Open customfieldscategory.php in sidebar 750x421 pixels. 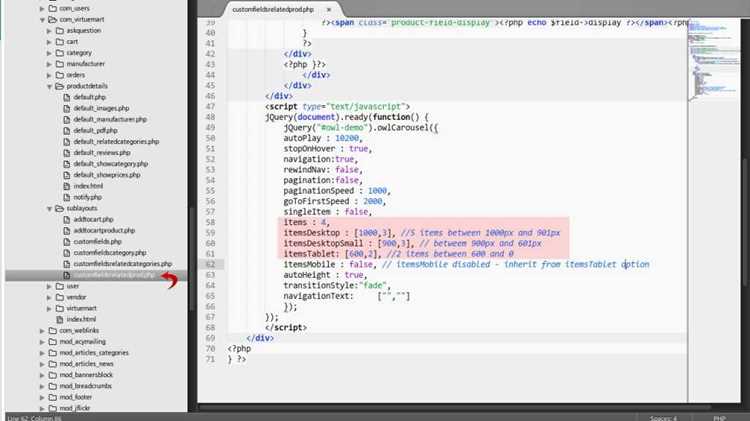110,253
